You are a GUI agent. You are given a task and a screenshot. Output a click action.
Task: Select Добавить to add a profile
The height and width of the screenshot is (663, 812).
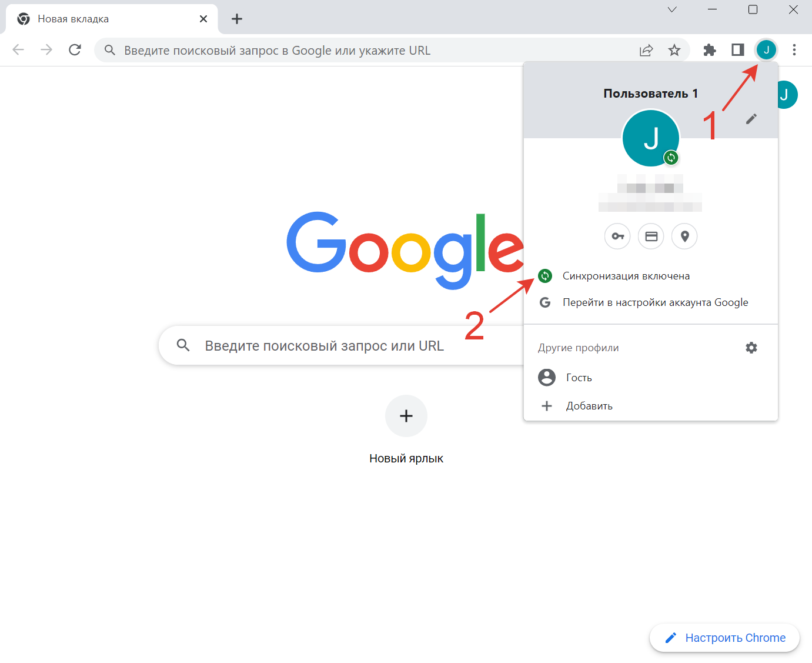coord(651,406)
